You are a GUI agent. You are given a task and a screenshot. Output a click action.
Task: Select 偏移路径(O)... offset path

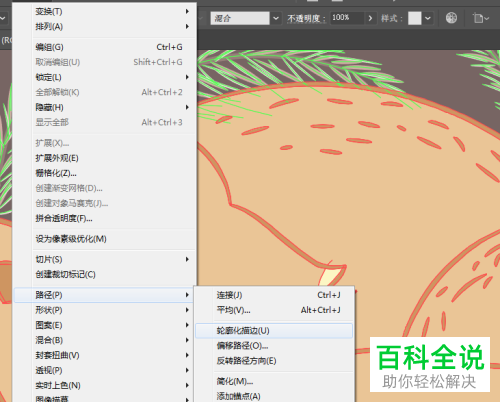(274, 346)
